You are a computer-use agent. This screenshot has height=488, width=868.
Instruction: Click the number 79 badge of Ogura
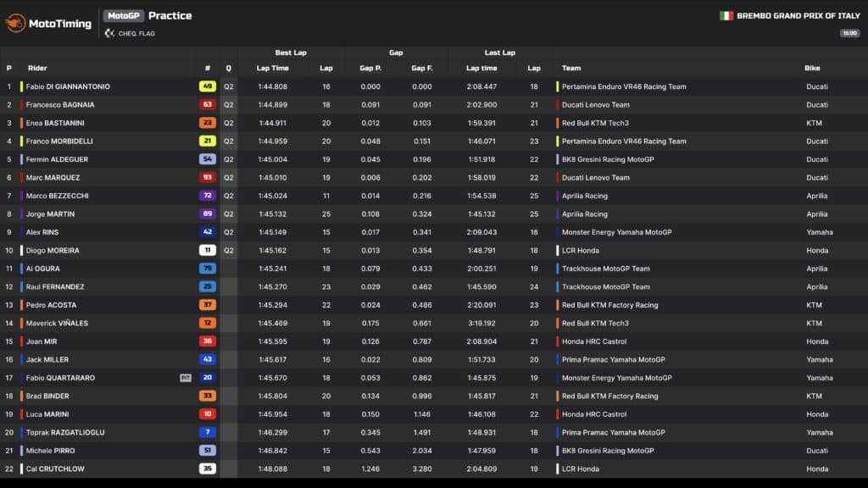coord(208,269)
